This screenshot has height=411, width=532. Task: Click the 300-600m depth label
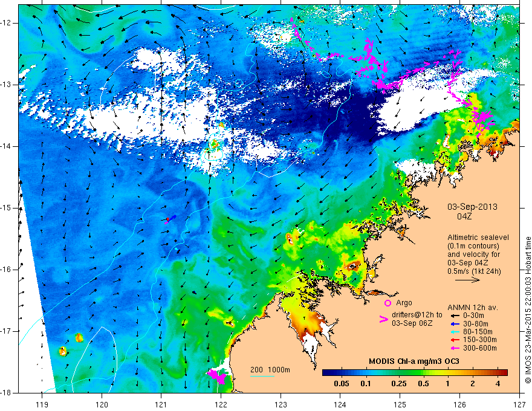[x=480, y=348]
